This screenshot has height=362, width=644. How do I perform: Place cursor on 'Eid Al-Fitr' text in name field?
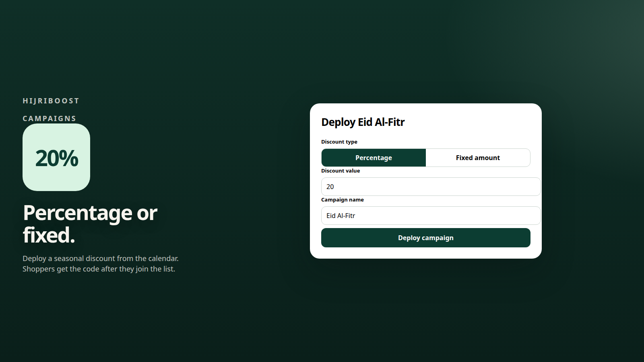pyautogui.click(x=341, y=216)
